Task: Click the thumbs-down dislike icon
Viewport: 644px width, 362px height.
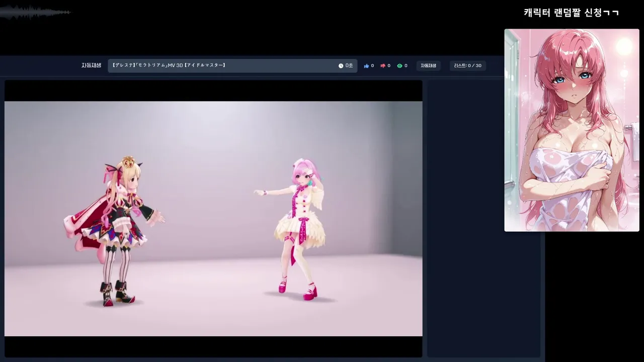Action: (383, 66)
